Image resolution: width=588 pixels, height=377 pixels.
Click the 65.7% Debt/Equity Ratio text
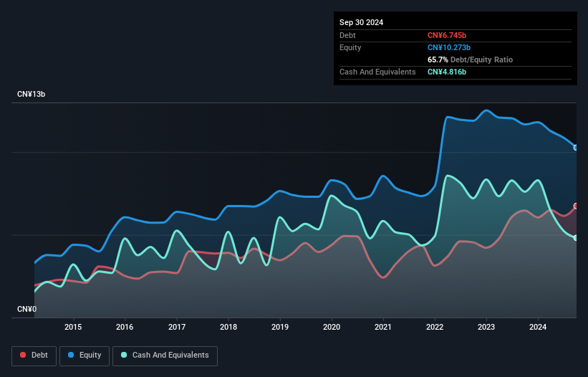coord(470,59)
